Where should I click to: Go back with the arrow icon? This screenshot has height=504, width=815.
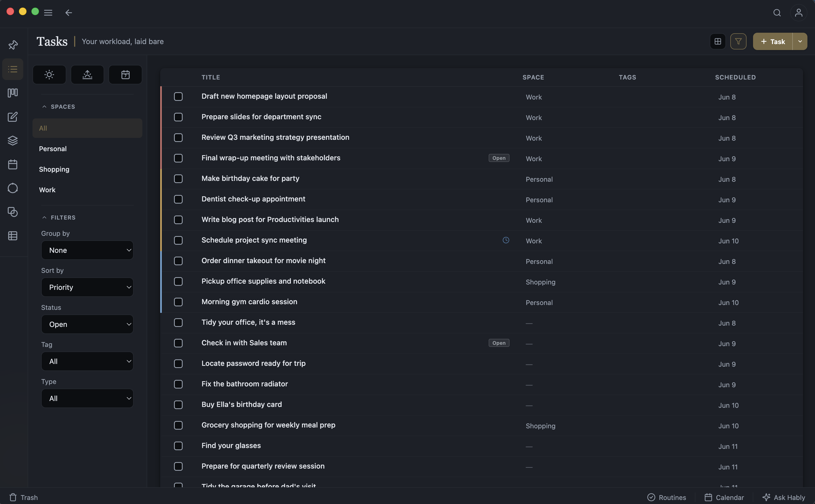69,13
